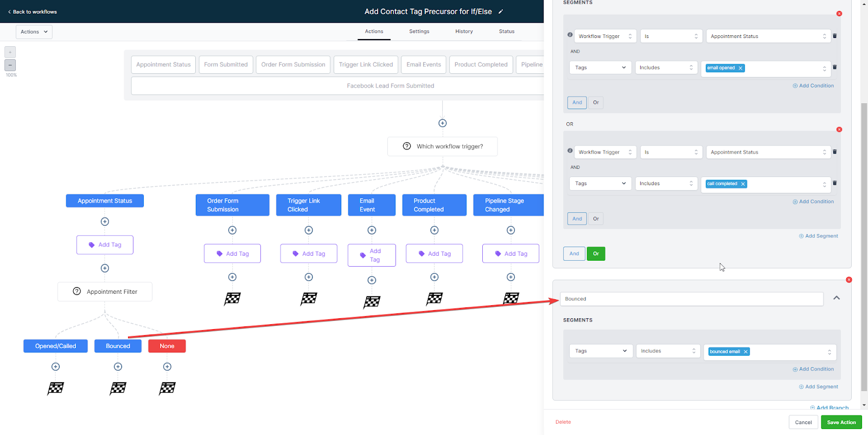Remove the Bounced branch with red X
Image resolution: width=868 pixels, height=435 pixels.
coord(848,280)
